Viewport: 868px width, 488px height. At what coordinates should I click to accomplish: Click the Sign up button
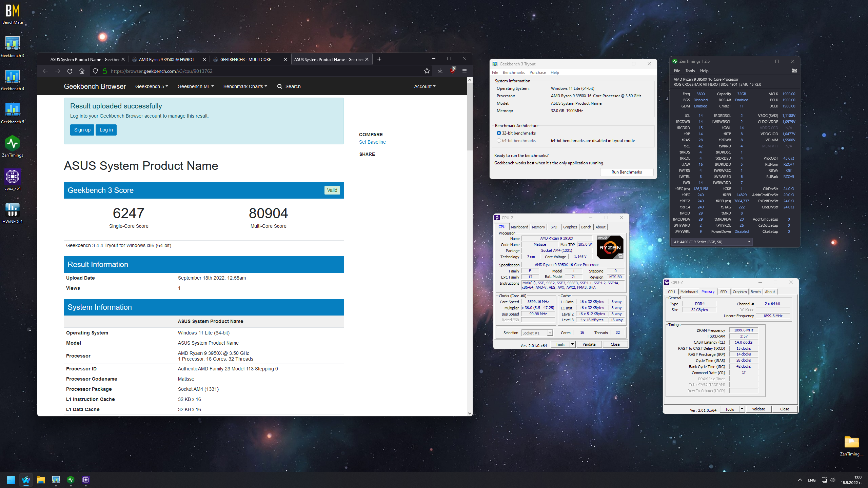click(82, 130)
